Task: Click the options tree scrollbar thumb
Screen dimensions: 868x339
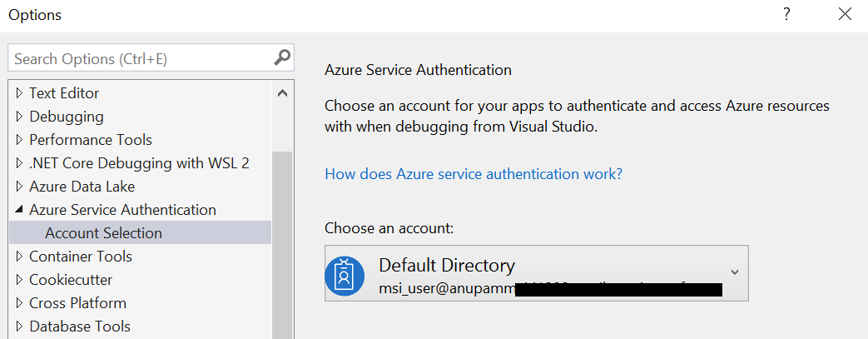Action: pyautogui.click(x=282, y=245)
